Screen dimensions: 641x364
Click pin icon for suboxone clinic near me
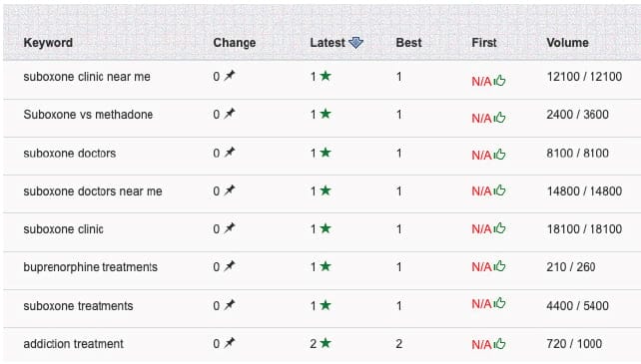coord(230,76)
